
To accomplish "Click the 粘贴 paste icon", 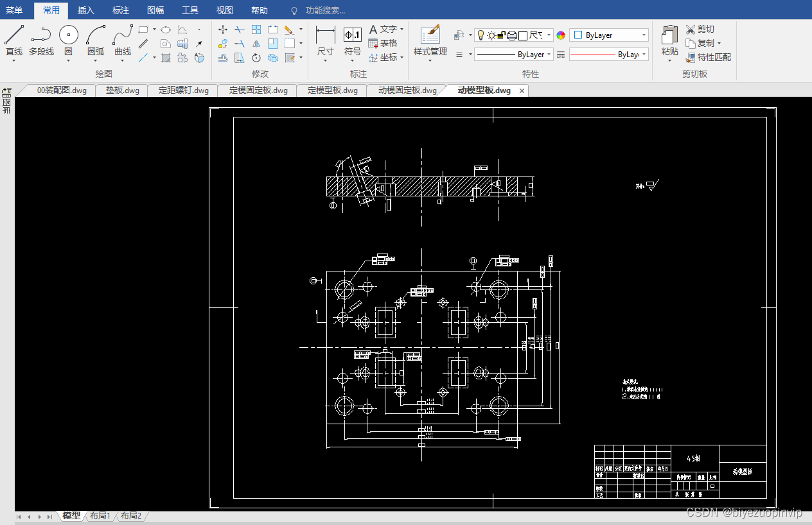I will point(669,35).
